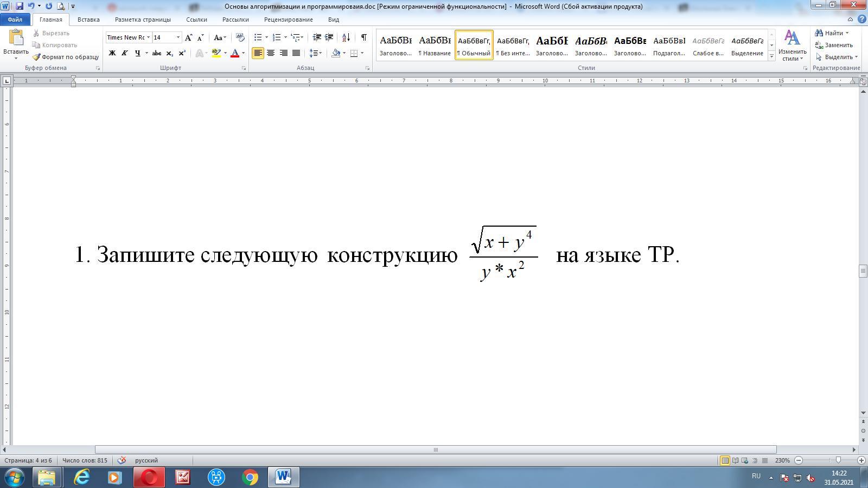Toggle bold (Ж) formatting

112,53
